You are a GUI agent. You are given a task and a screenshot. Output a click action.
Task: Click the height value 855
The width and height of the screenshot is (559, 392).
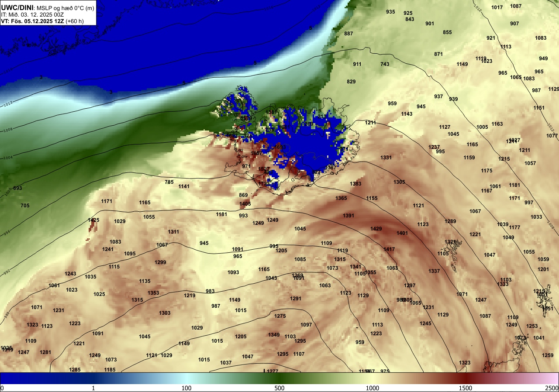pyautogui.click(x=447, y=32)
